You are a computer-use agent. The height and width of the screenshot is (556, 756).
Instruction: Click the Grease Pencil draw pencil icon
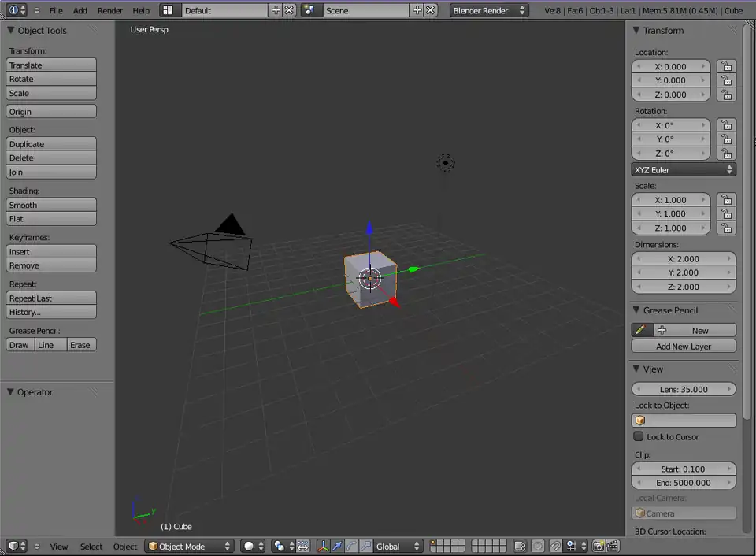pos(642,331)
